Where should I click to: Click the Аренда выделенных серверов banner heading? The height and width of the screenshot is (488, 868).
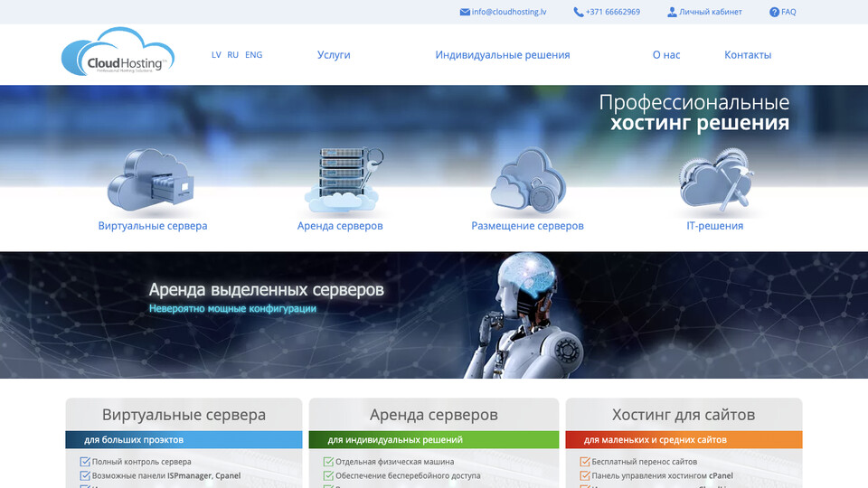pyautogui.click(x=266, y=289)
